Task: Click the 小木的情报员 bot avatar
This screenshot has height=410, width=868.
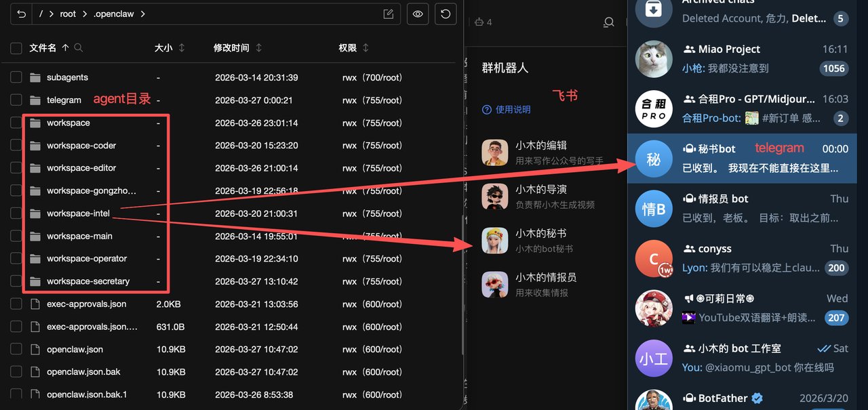Action: [495, 285]
